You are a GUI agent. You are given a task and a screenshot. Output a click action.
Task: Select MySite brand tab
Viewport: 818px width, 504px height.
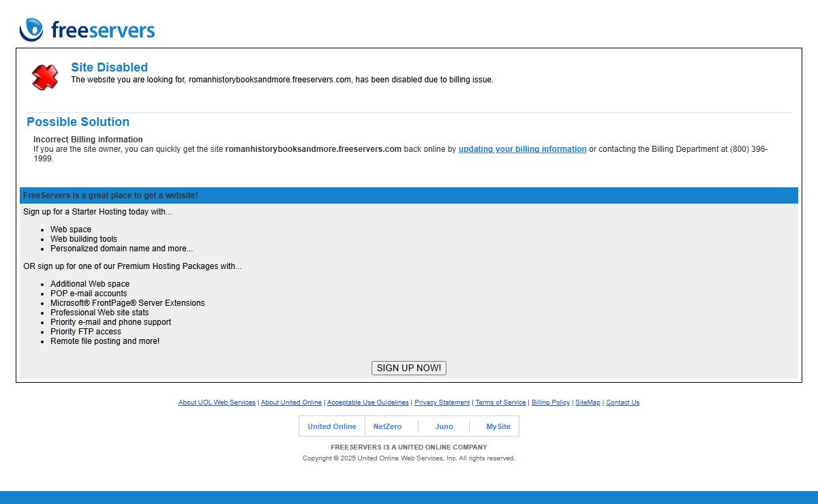coord(498,426)
